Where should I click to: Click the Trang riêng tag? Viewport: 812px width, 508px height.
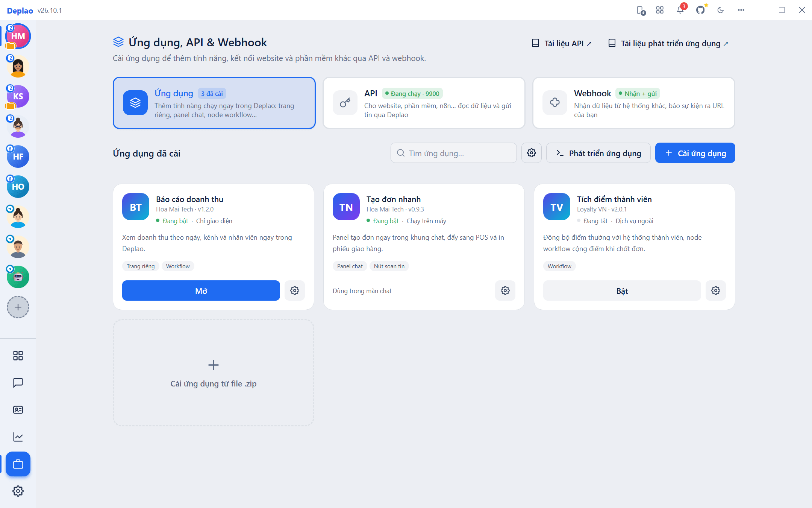(141, 266)
